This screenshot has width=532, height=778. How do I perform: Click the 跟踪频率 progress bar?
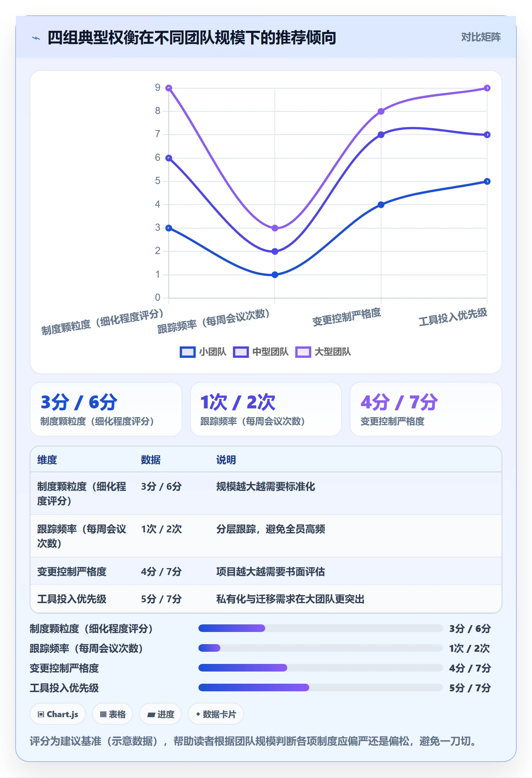pos(320,648)
